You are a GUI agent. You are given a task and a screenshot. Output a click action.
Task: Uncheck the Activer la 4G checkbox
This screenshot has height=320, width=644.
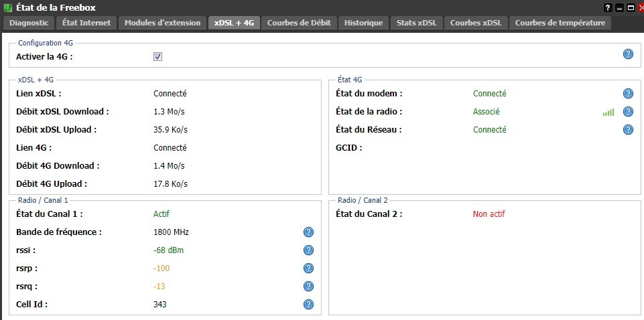tap(158, 57)
